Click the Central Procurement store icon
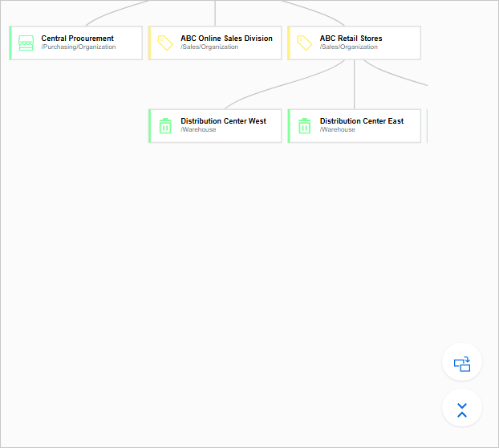Viewport: 499px width, 448px height. (x=26, y=43)
